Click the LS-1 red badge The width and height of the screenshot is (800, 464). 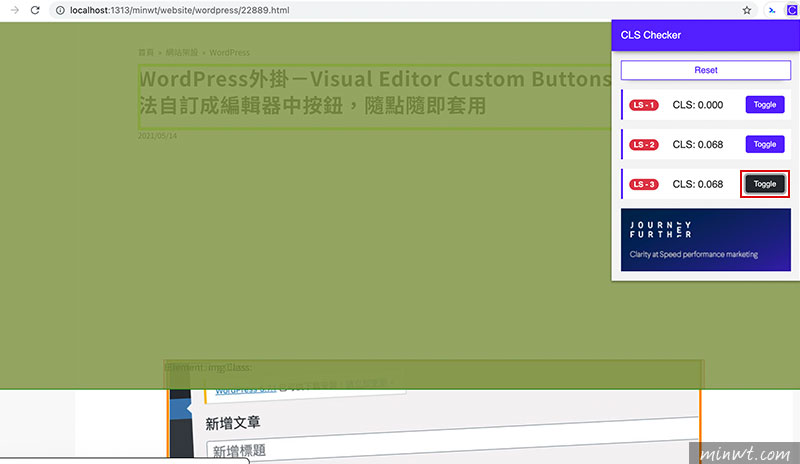click(644, 105)
